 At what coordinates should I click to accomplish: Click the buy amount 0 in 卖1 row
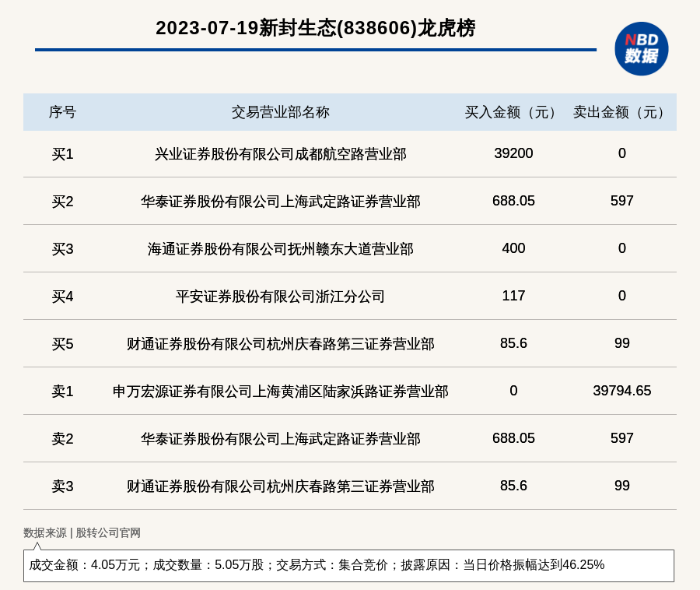pyautogui.click(x=513, y=391)
